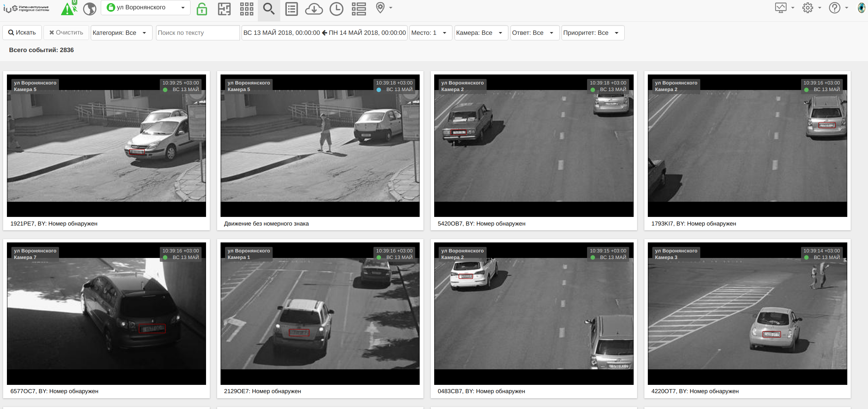Click the 10:39:14 +03:00 timestamp label
Image resolution: width=868 pixels, height=409 pixels.
click(821, 251)
